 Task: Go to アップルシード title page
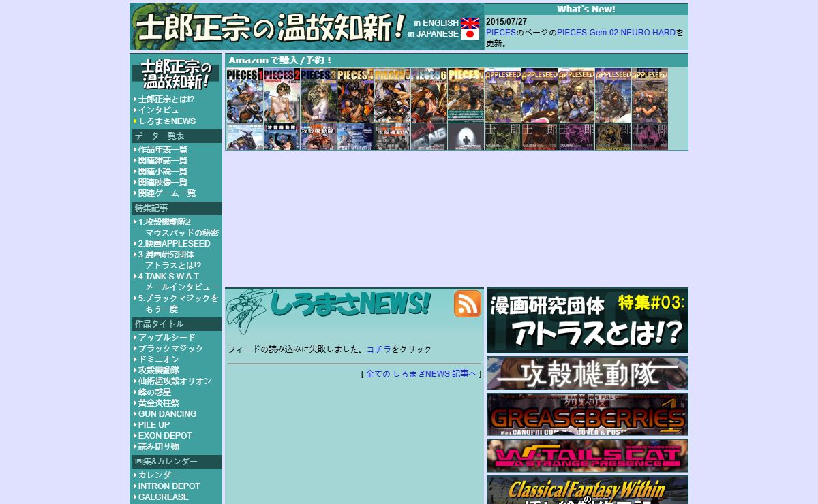click(166, 338)
